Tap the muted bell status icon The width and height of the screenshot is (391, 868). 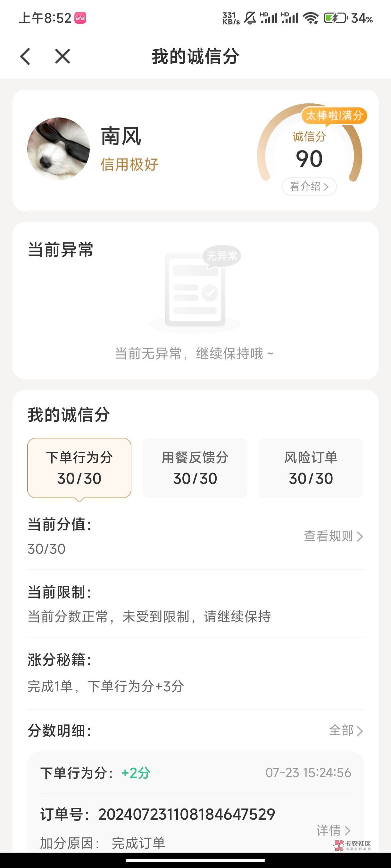point(250,18)
